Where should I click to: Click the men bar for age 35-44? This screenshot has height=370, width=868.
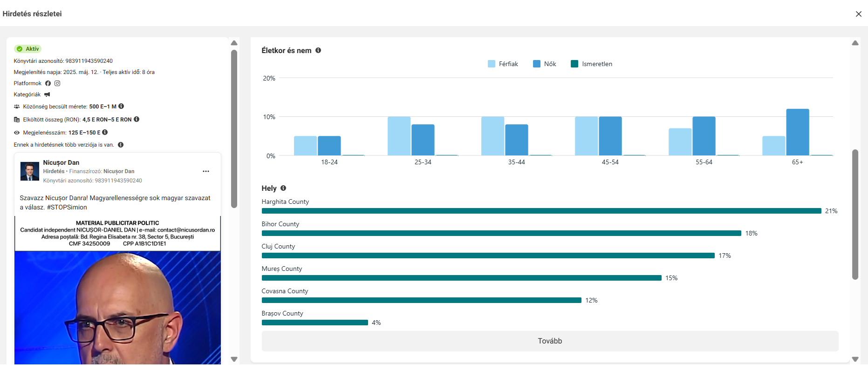point(493,136)
